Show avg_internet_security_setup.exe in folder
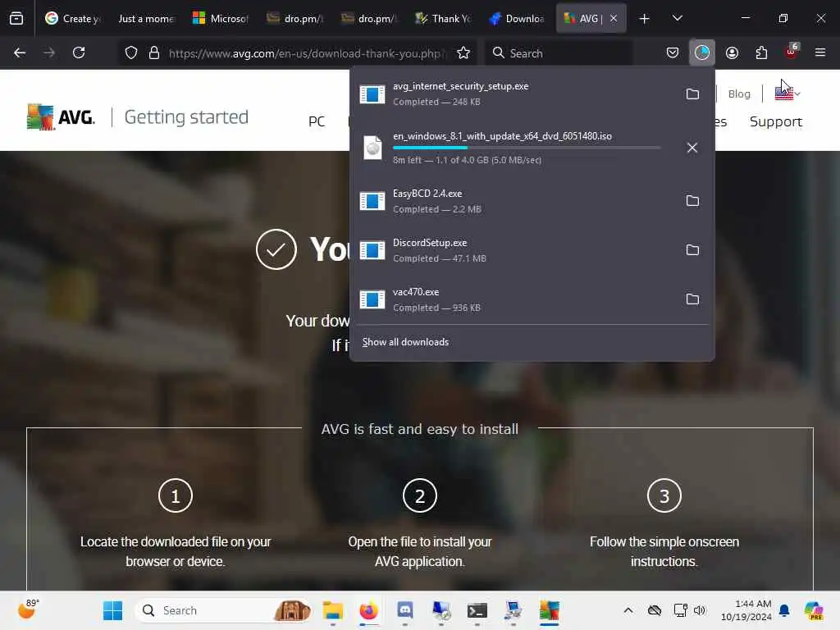Image resolution: width=840 pixels, height=630 pixels. (x=692, y=94)
